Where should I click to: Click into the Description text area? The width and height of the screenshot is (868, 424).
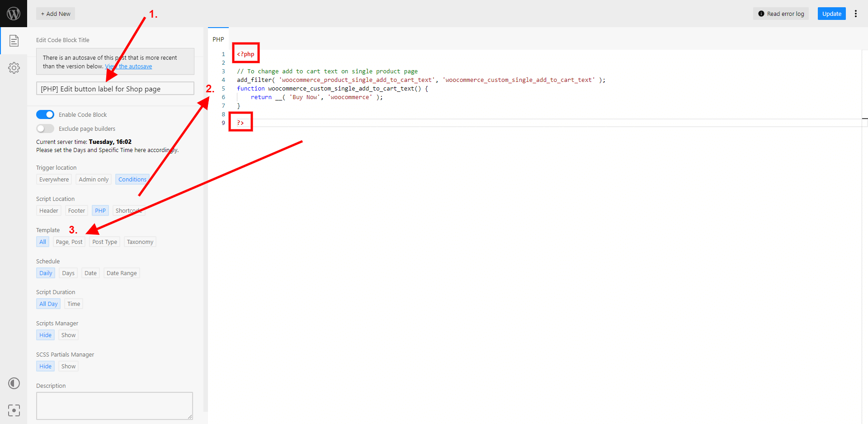click(x=114, y=405)
